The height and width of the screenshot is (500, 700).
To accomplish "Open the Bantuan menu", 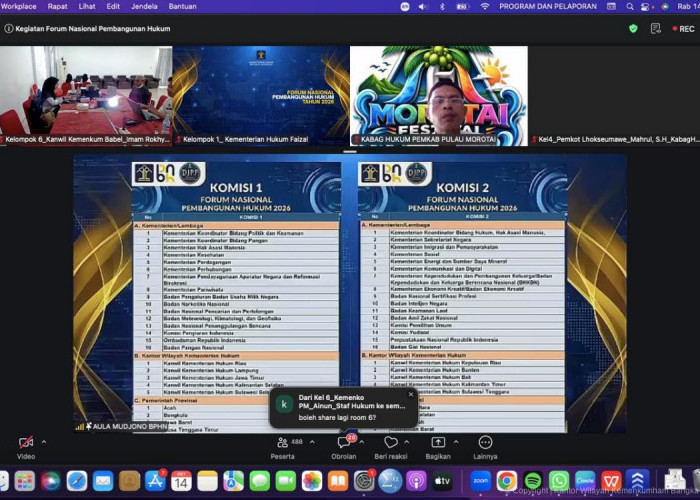I will pos(183,6).
